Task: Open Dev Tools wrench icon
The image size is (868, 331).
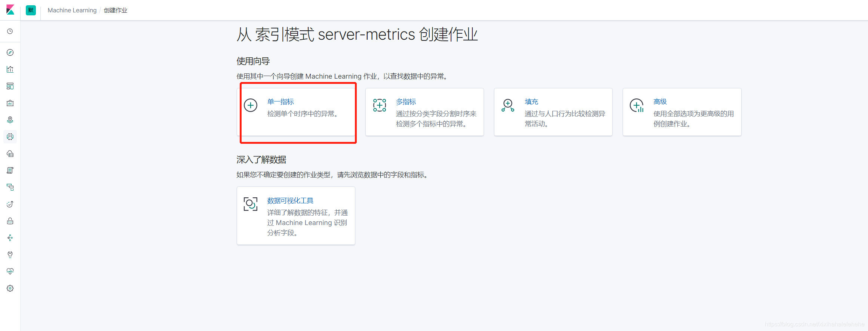Action: [x=10, y=255]
